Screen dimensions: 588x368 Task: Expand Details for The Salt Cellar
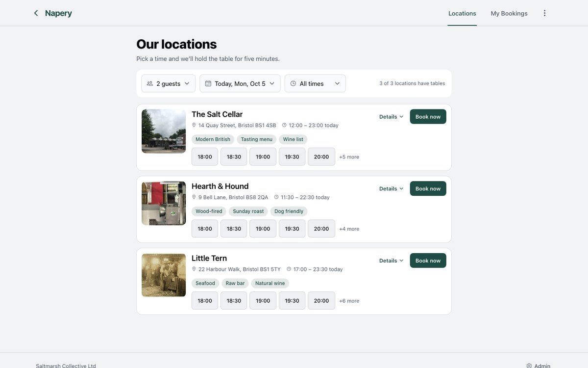coord(392,117)
